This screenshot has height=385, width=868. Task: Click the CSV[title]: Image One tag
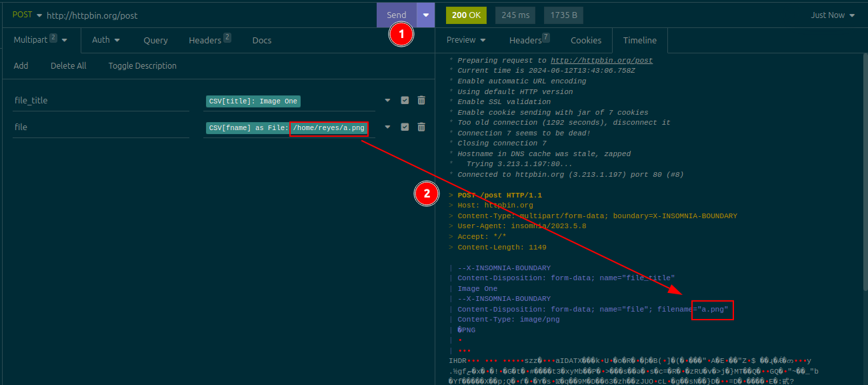(253, 101)
